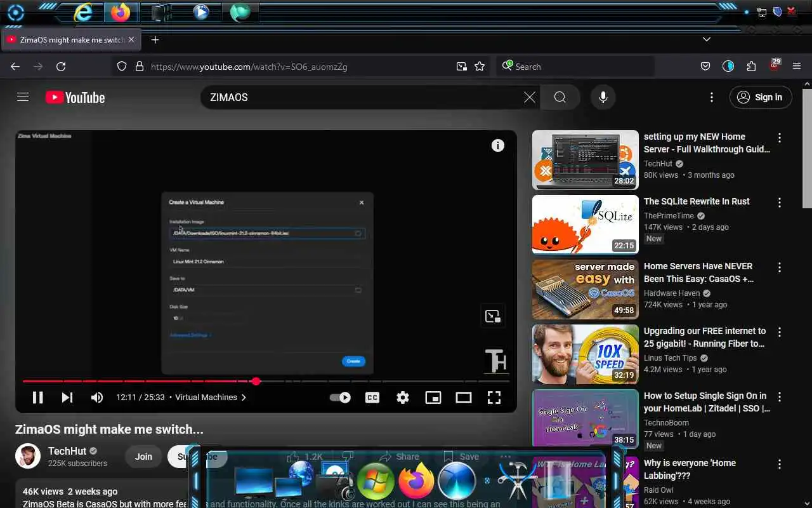This screenshot has height=508, width=812.
Task: Show tracking protection shield info
Action: coord(122,67)
